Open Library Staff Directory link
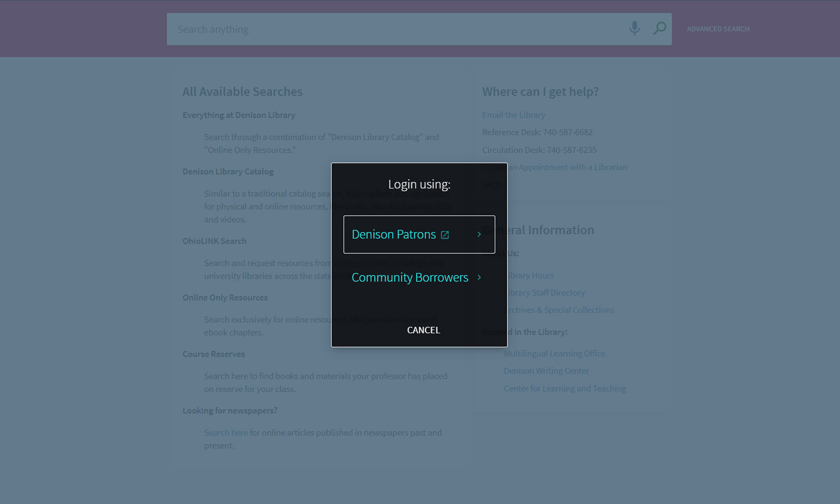The image size is (840, 504). pyautogui.click(x=544, y=293)
